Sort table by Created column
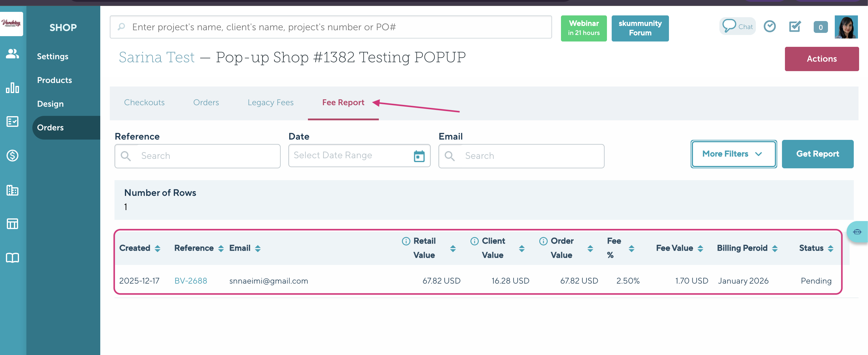 pos(157,248)
